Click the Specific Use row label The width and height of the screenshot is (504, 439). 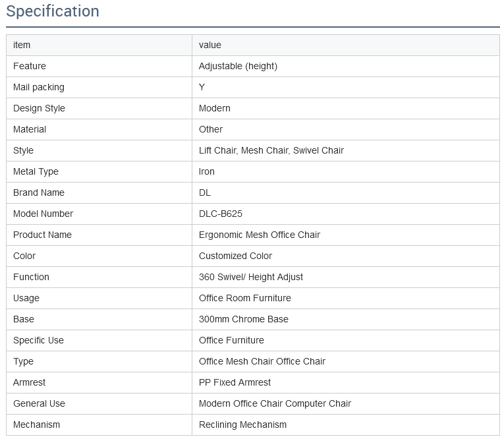coord(39,340)
